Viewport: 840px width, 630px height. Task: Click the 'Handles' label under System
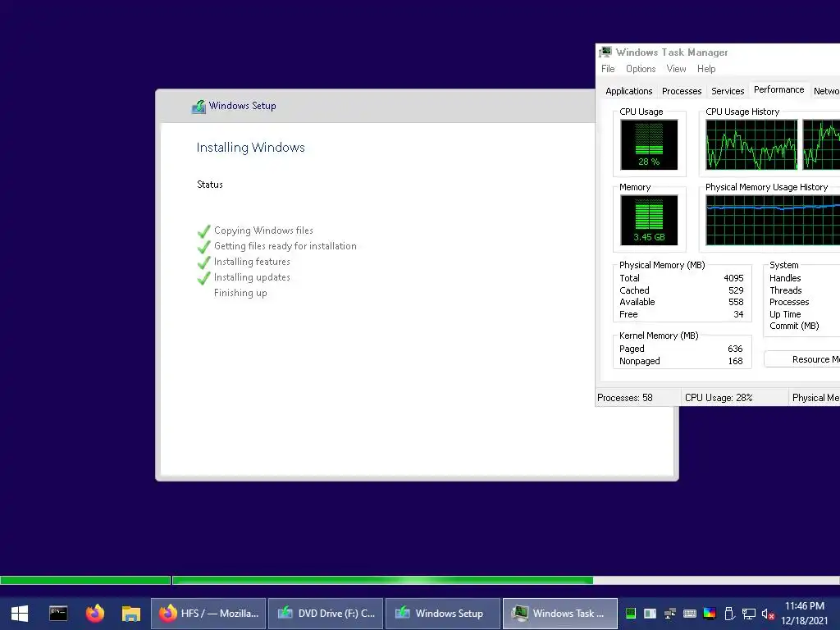click(785, 278)
